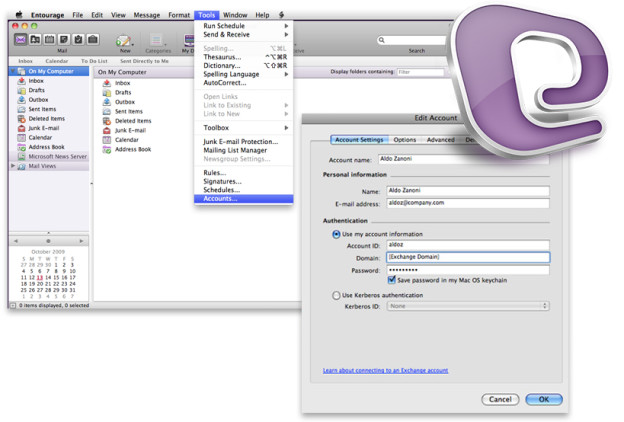Click the Domain input field

pos(468,257)
